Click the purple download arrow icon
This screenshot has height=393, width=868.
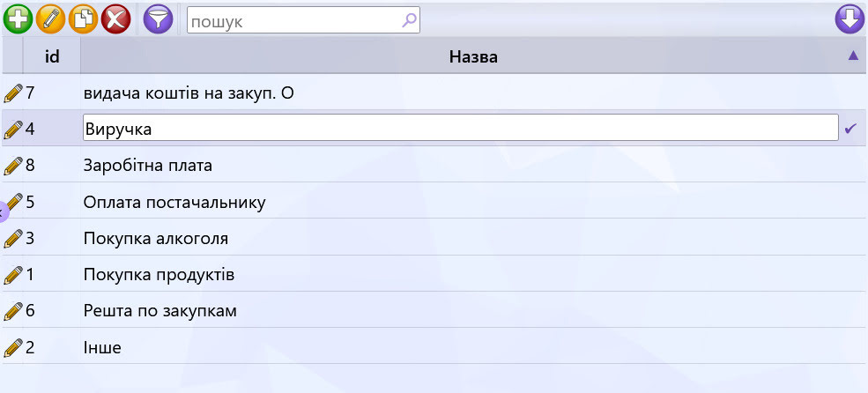849,20
